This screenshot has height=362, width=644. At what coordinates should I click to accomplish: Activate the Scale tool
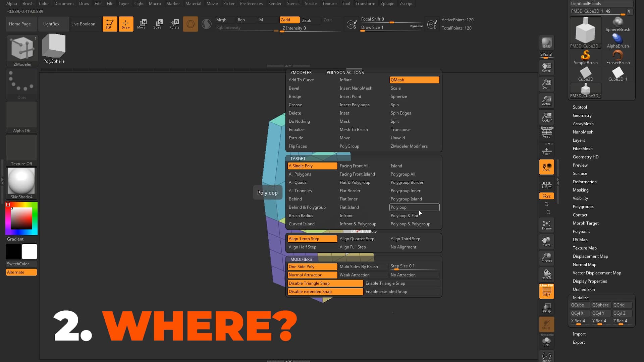[158, 24]
